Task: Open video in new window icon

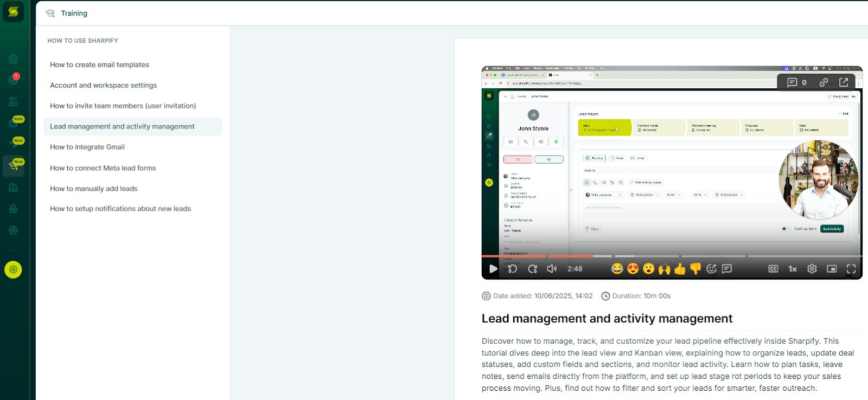Action: coord(844,82)
